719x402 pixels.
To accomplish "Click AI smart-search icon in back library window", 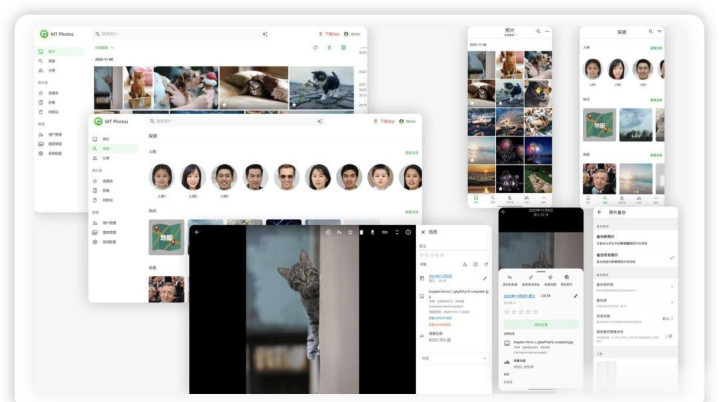I will [x=265, y=34].
